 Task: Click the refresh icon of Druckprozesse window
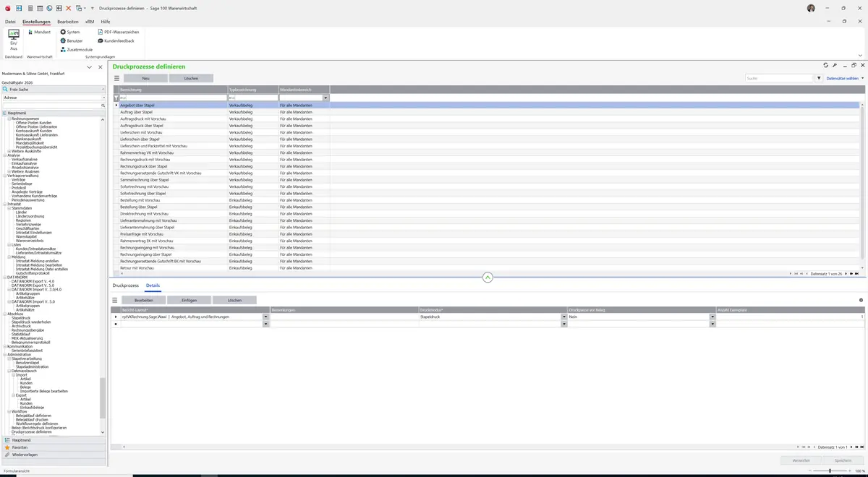pos(826,65)
